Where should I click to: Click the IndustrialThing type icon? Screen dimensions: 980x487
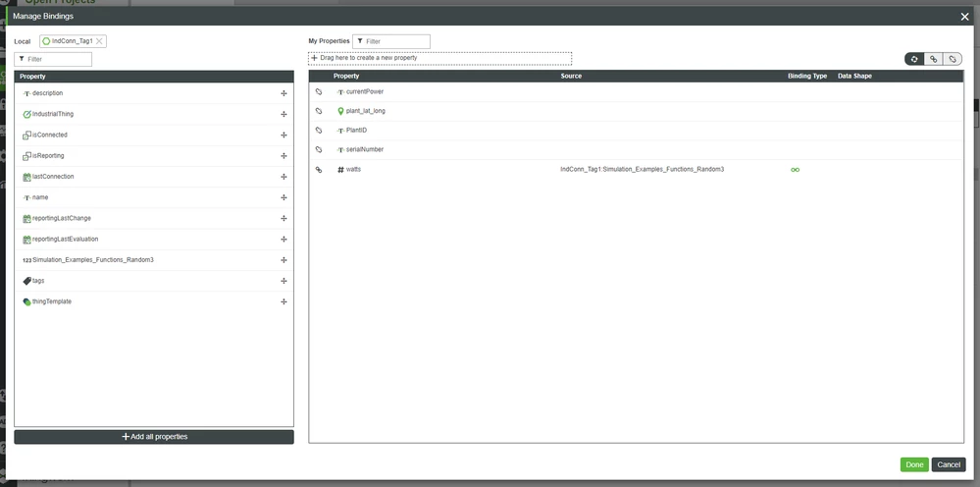[26, 115]
